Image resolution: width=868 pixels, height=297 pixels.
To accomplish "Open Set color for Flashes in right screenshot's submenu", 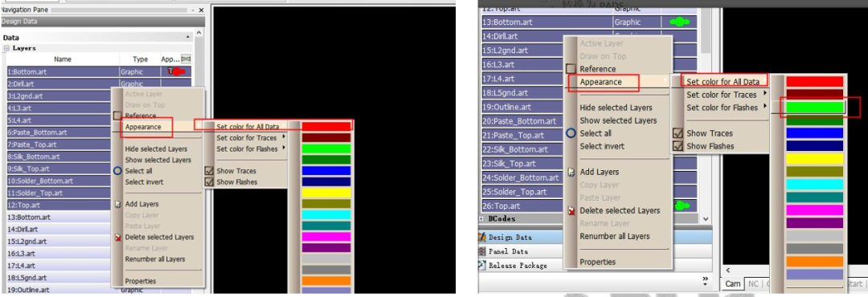I will pyautogui.click(x=722, y=108).
